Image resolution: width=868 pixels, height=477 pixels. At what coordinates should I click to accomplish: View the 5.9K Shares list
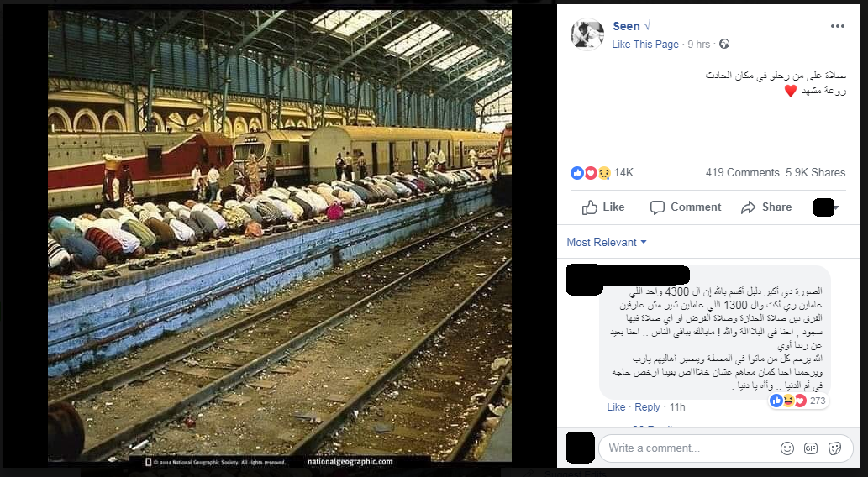coord(815,173)
